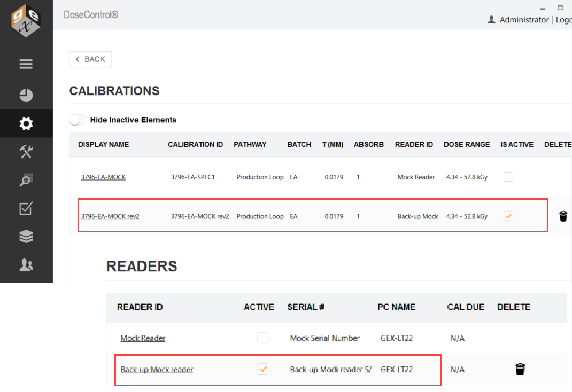
Task: Open the users icon in sidebar
Action: click(26, 265)
